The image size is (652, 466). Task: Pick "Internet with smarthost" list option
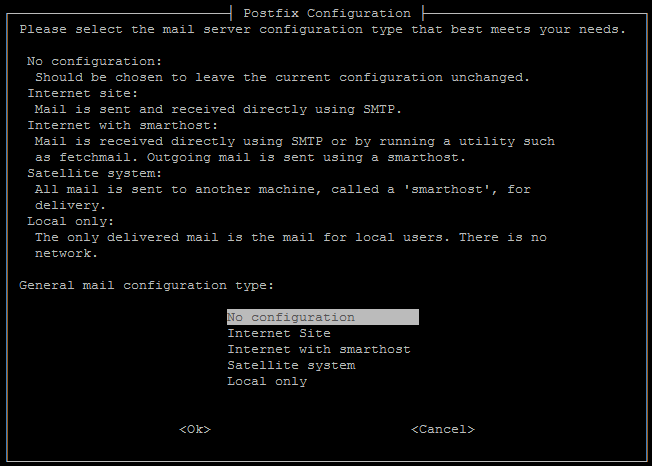pos(319,349)
